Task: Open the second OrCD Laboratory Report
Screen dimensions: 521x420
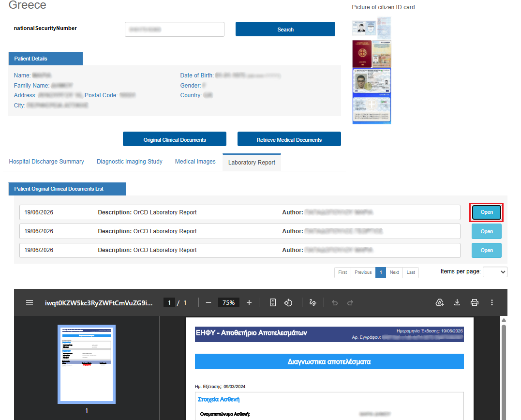Action: (487, 231)
